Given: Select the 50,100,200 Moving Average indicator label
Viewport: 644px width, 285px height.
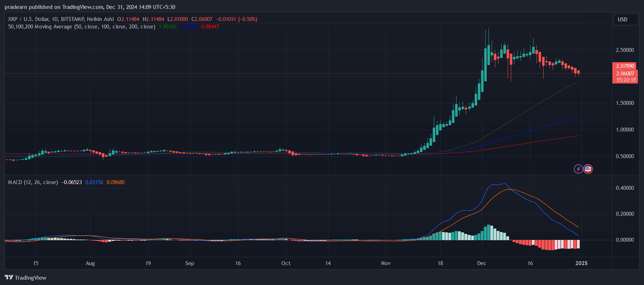Looking at the screenshot, I should [82, 27].
